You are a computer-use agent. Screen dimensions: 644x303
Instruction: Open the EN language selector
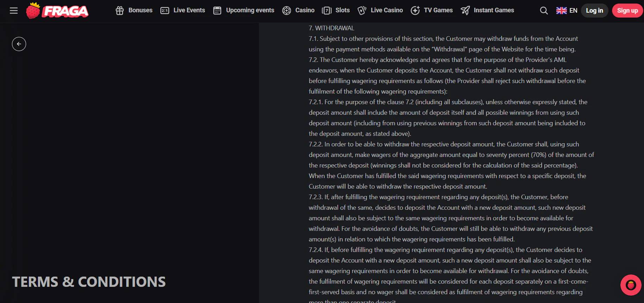567,11
